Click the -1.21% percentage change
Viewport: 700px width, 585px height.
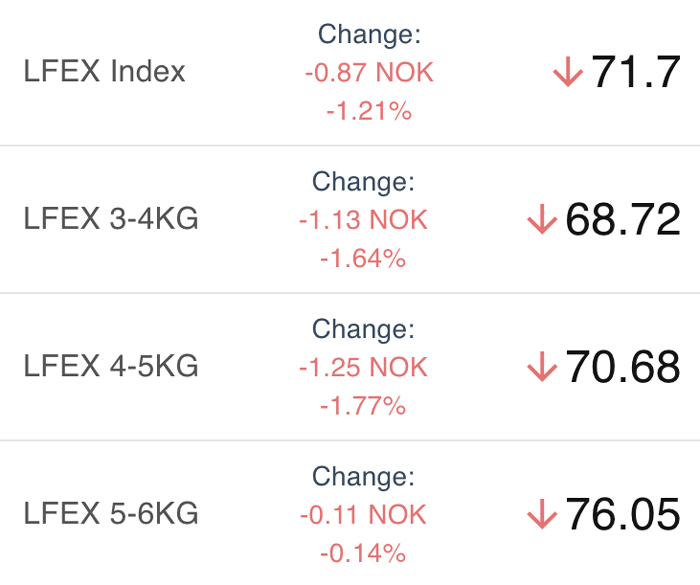tap(369, 111)
